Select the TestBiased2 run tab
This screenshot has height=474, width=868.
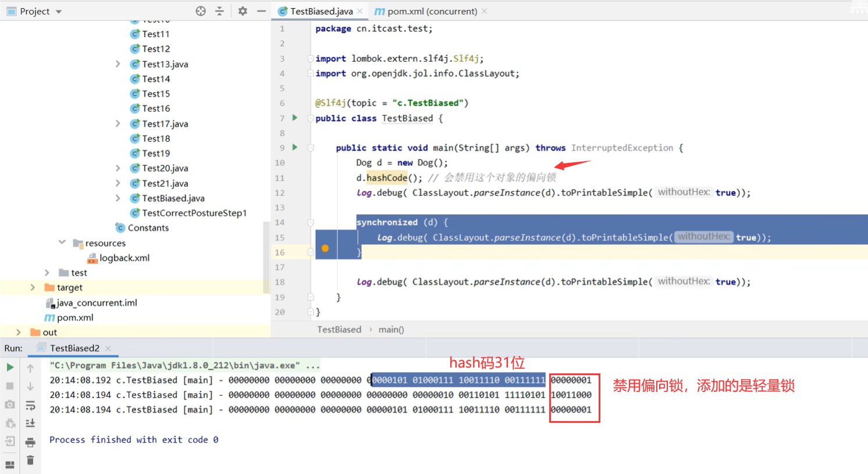[x=74, y=348]
